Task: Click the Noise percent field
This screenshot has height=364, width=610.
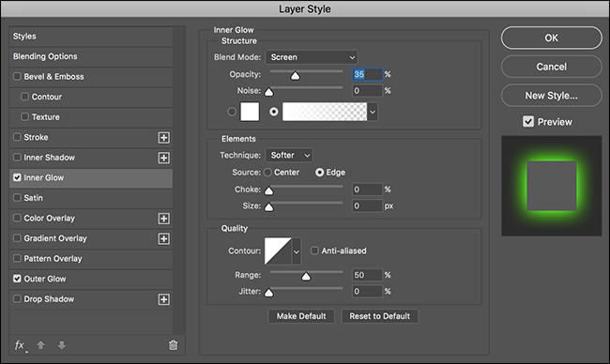Action: [368, 91]
